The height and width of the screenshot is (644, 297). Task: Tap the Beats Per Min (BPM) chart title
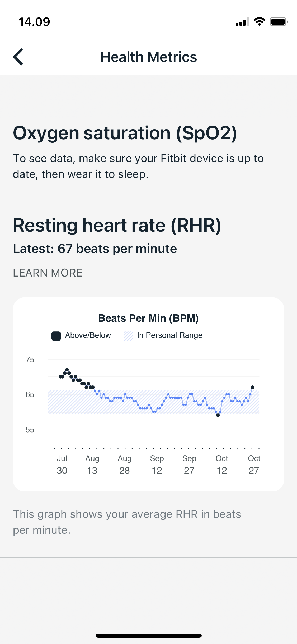point(148,318)
